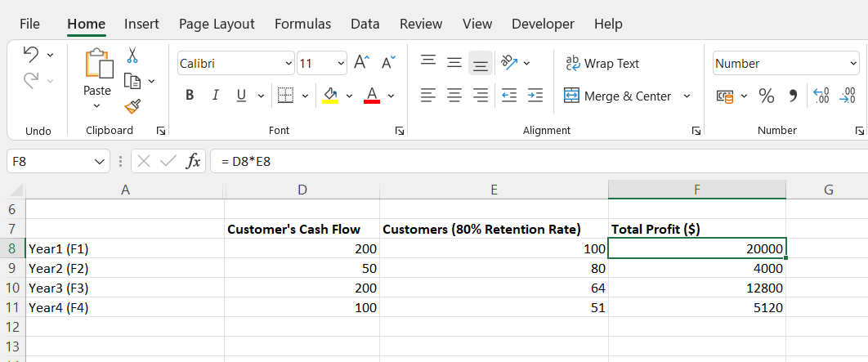868x362 pixels.
Task: Increase font size with large A
Action: pyautogui.click(x=362, y=63)
